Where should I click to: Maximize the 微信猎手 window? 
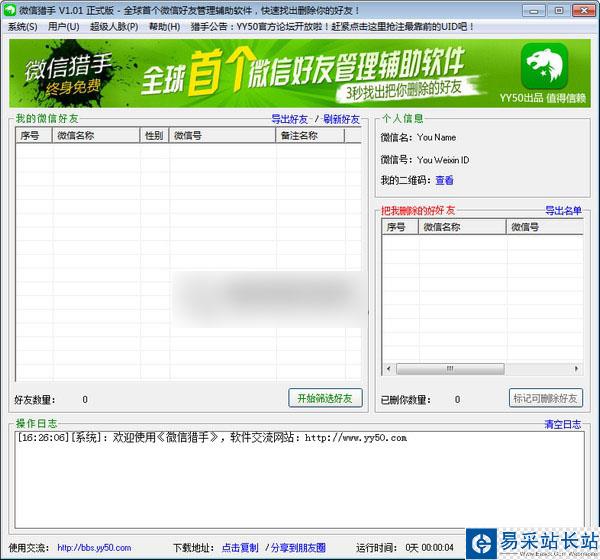point(558,11)
